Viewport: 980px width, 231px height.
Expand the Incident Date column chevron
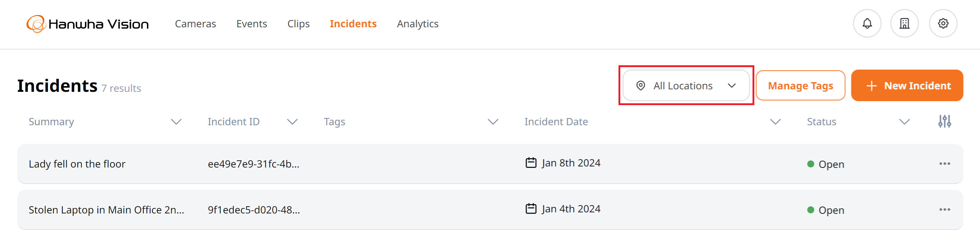(775, 122)
